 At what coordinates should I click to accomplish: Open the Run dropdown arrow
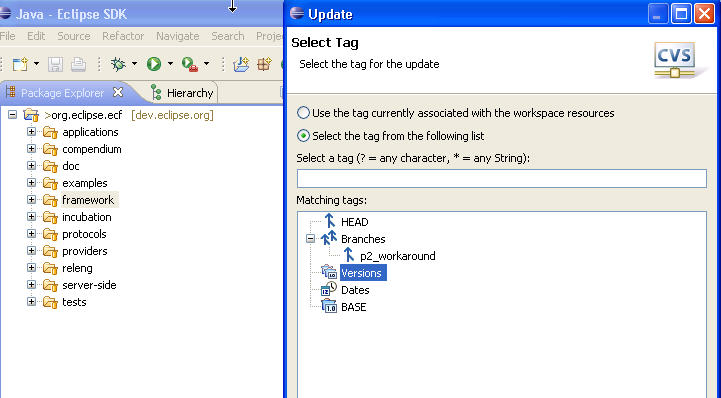[x=170, y=64]
